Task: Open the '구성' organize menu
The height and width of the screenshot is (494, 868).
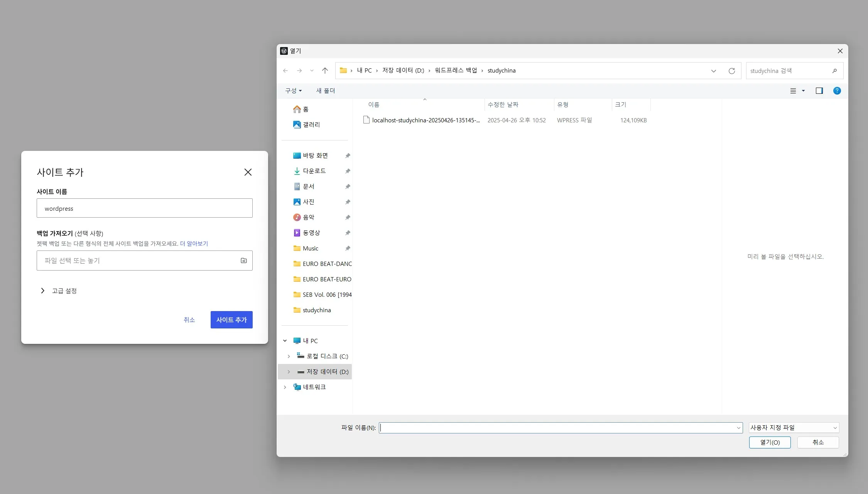Action: point(293,91)
